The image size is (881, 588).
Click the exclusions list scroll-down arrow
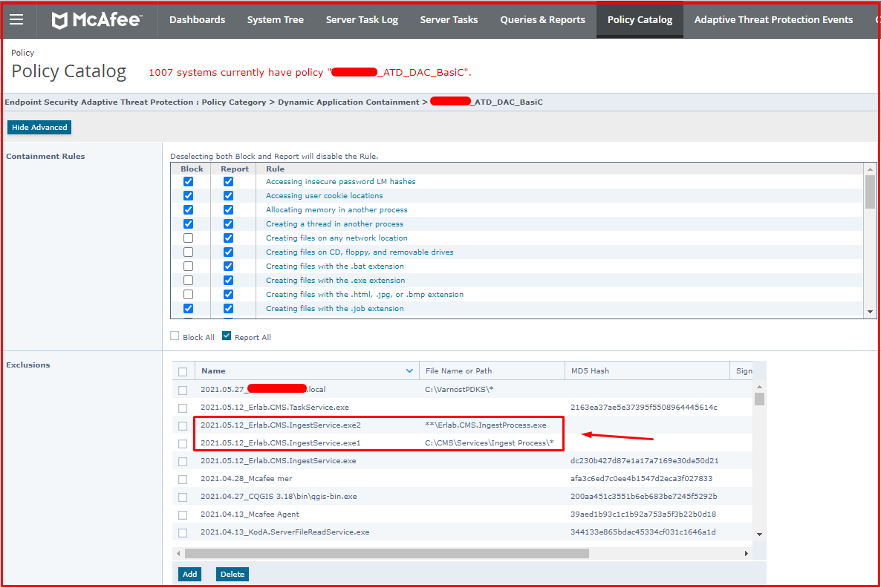point(760,534)
